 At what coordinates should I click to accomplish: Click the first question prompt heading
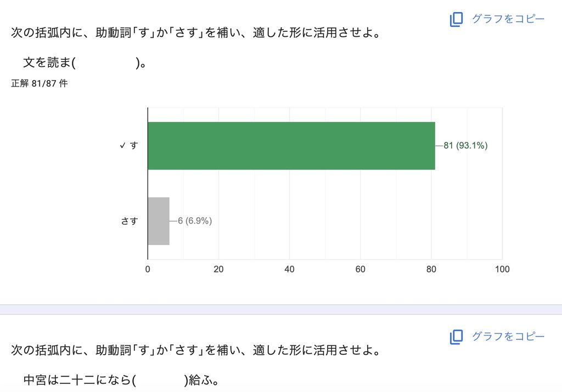(196, 32)
